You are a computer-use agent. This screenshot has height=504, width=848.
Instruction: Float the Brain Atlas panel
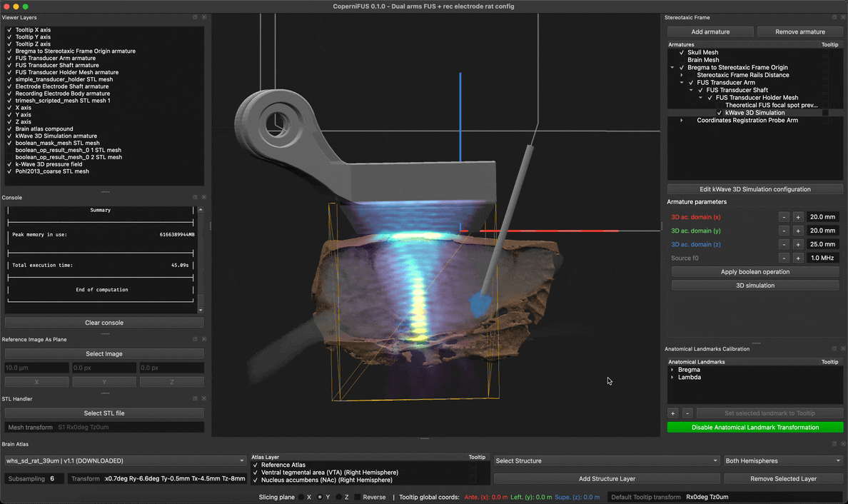click(x=834, y=444)
